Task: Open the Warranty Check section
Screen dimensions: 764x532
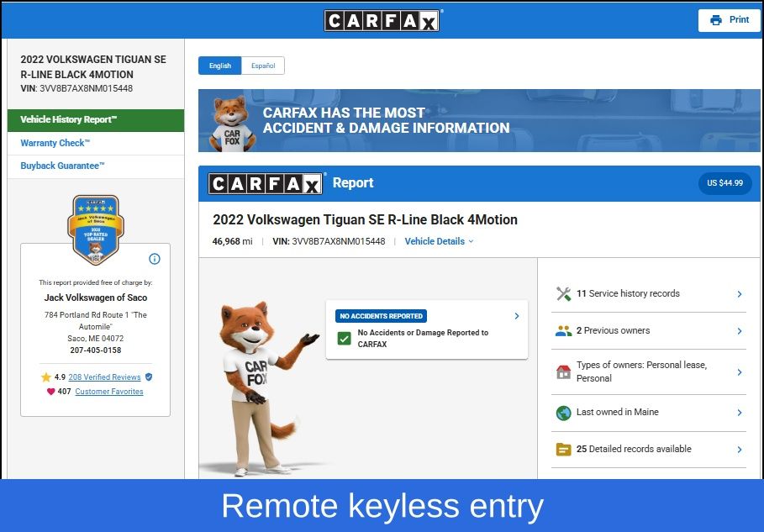Action: coord(55,144)
